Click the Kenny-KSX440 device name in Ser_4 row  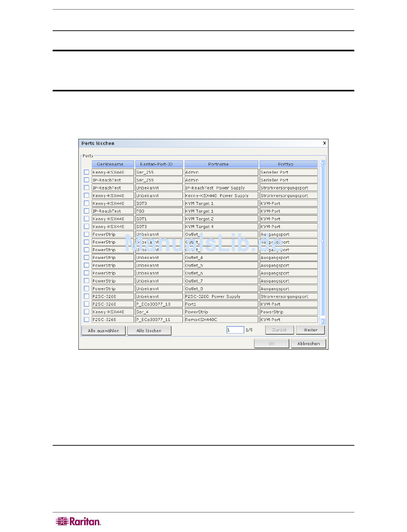tap(113, 312)
